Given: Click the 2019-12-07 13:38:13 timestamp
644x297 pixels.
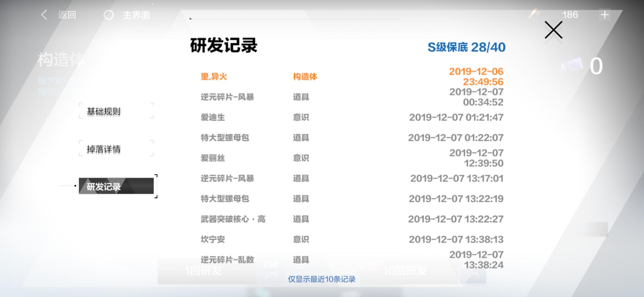Looking at the screenshot, I should coord(456,239).
